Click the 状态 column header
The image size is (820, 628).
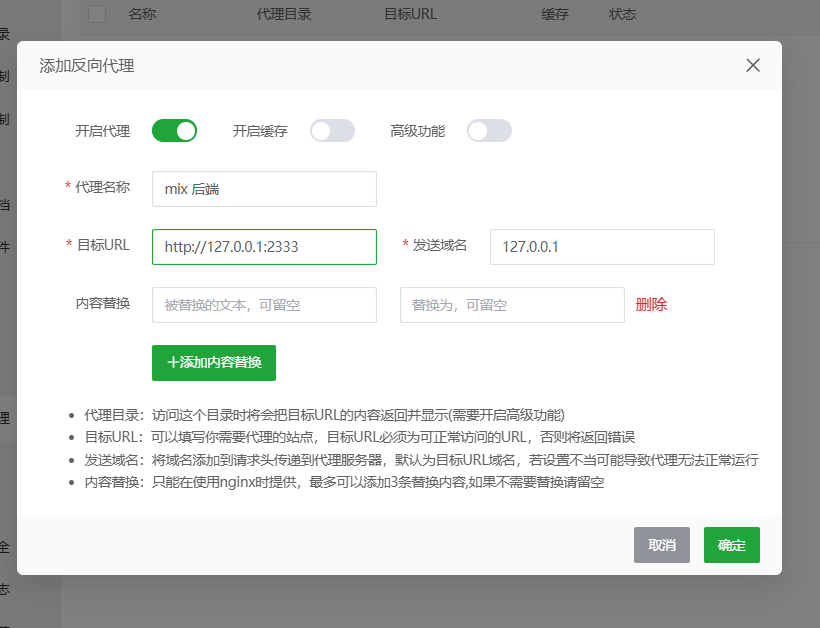coord(622,14)
